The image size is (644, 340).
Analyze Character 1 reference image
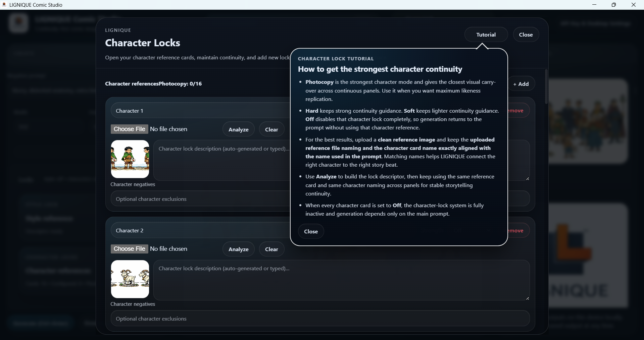tap(238, 129)
